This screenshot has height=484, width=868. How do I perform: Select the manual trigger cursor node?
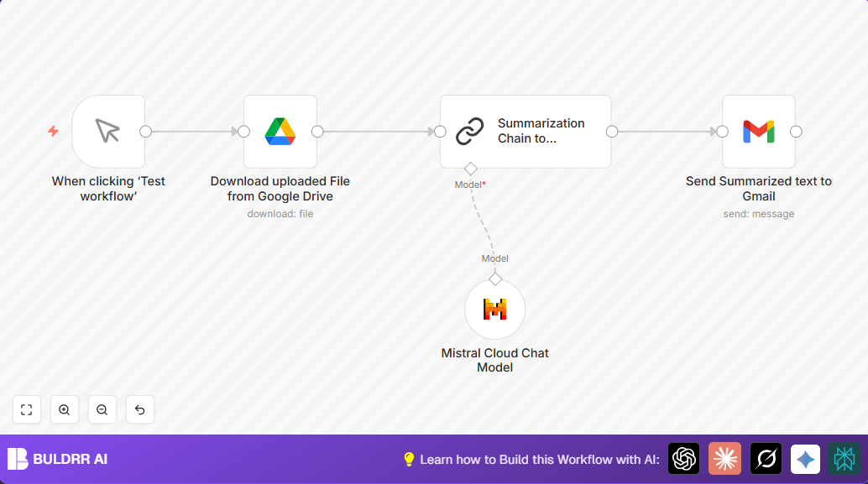(x=108, y=132)
